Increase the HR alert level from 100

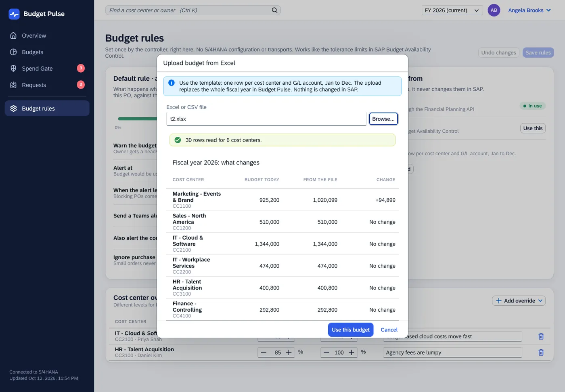[x=352, y=352]
